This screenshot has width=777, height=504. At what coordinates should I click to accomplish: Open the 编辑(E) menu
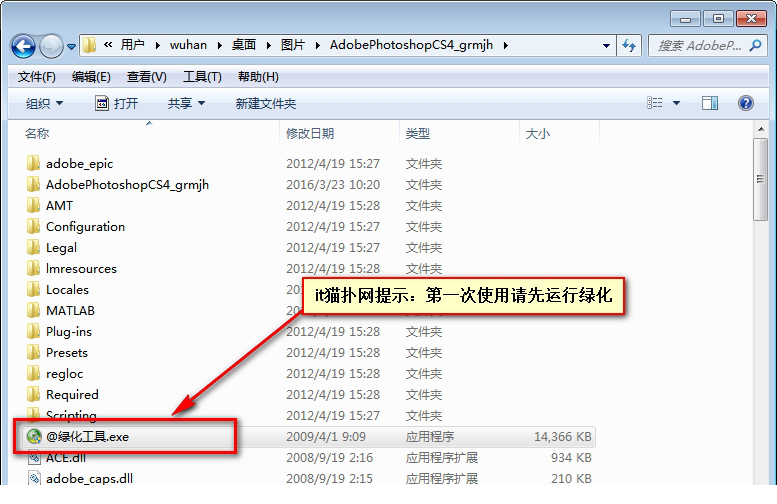pos(91,77)
